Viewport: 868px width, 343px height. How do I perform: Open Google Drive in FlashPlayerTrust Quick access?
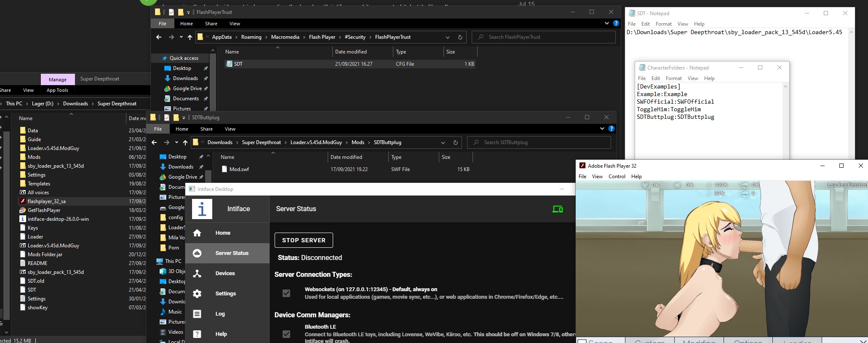pyautogui.click(x=187, y=88)
